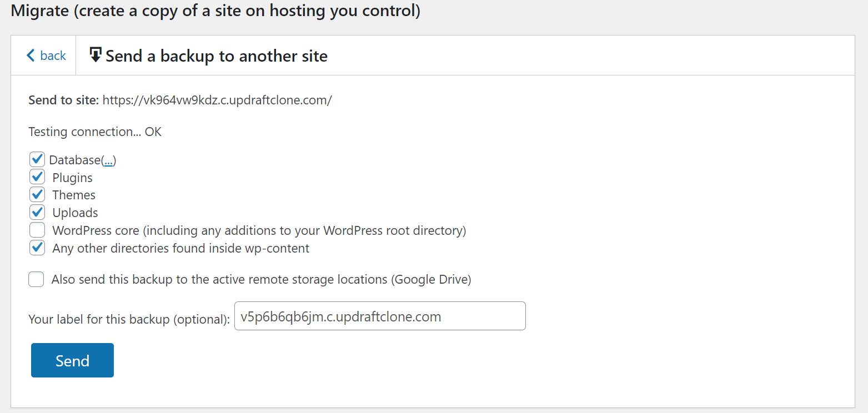Click the Migrate page title heading

coord(215,11)
